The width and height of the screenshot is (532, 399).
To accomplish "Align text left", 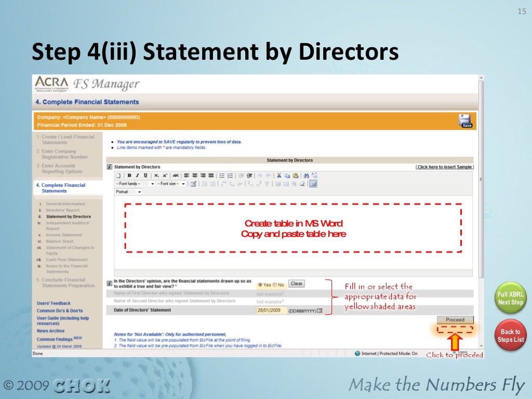I will (x=187, y=176).
